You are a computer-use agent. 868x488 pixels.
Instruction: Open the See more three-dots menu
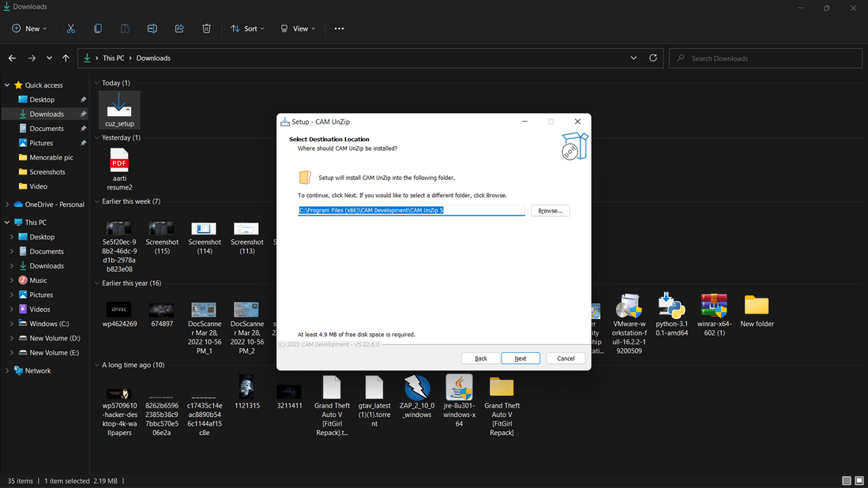[339, 28]
